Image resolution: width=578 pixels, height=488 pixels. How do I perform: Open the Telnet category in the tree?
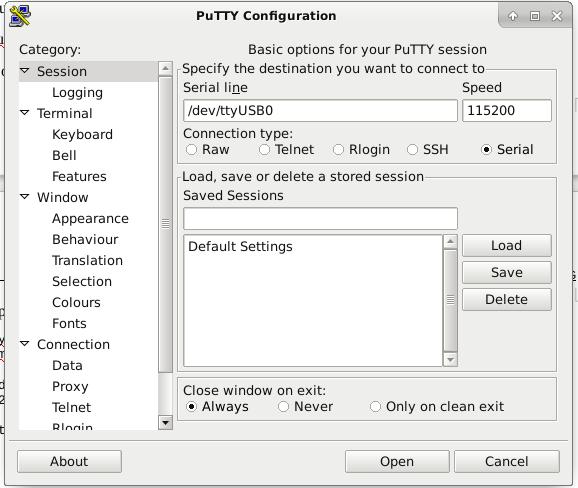pos(71,408)
